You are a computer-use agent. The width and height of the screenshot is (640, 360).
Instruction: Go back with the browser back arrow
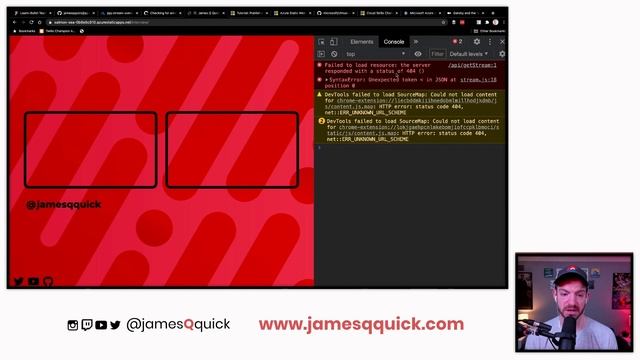pos(14,22)
